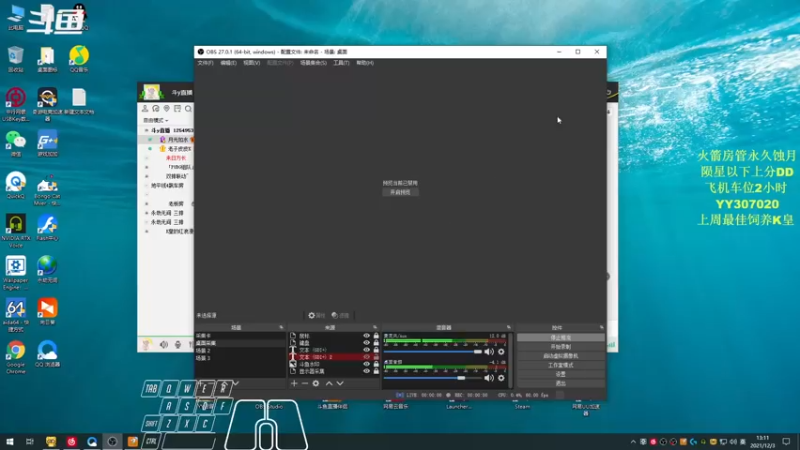Open Recycle Bin desktop icon
This screenshot has width=800, height=450.
tap(16, 59)
